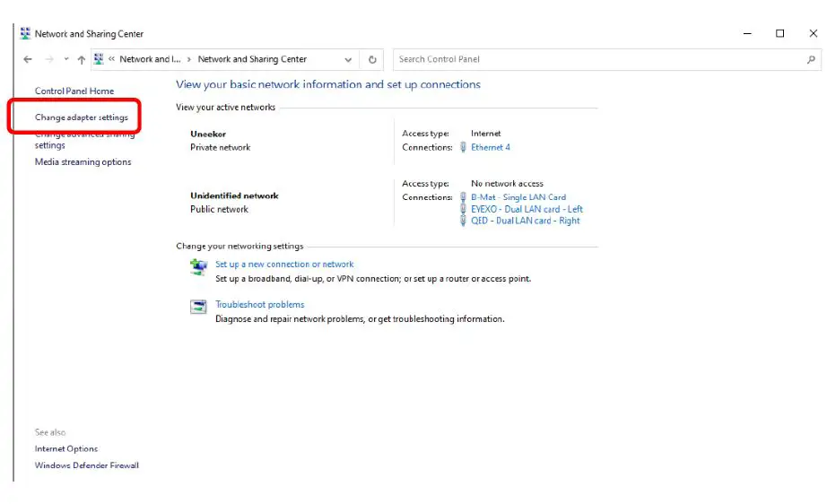Click the Search Control Panel field

click(606, 59)
